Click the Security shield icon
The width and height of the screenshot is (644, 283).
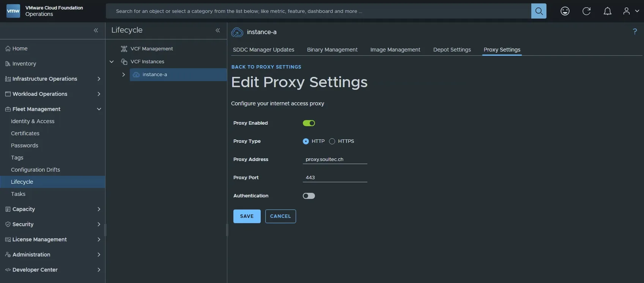coord(8,224)
